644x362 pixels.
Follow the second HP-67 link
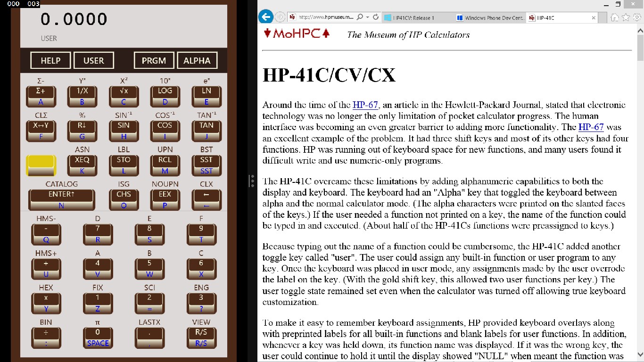591,127
